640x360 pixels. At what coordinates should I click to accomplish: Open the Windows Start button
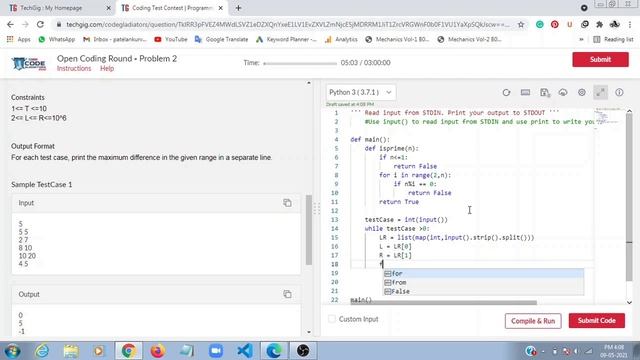12,351
